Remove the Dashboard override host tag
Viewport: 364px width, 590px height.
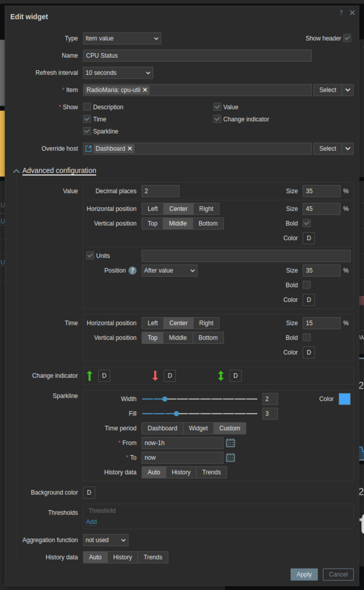[130, 149]
